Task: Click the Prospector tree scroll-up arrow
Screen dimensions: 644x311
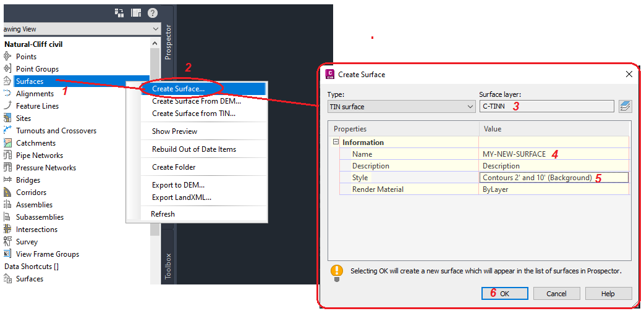Action: click(x=155, y=43)
